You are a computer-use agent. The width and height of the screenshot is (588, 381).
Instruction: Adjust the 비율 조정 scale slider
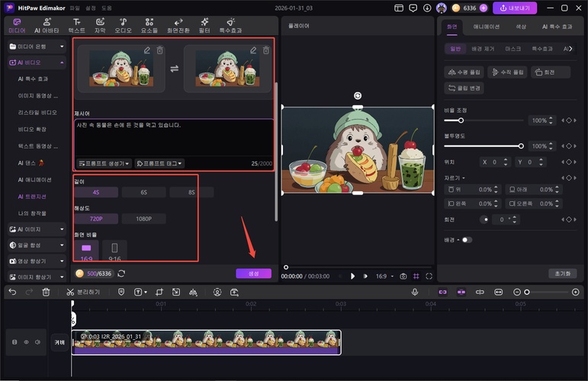[x=484, y=120]
